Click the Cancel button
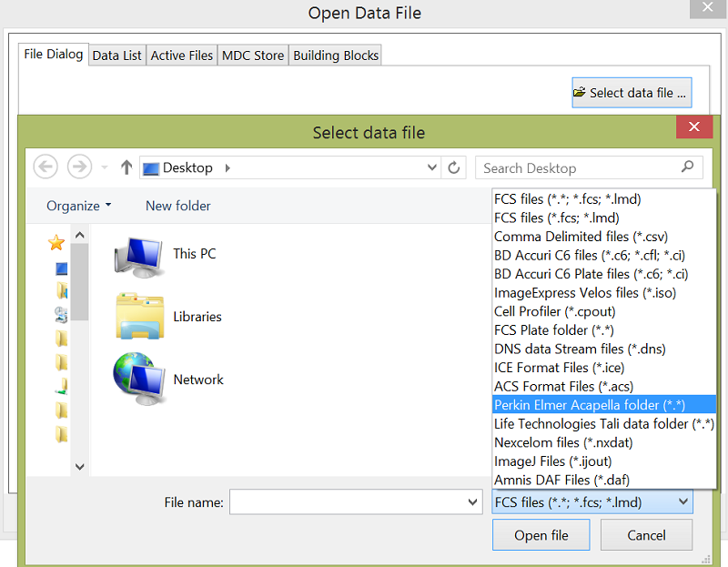Viewport: 728px width, 567px height. (x=646, y=535)
